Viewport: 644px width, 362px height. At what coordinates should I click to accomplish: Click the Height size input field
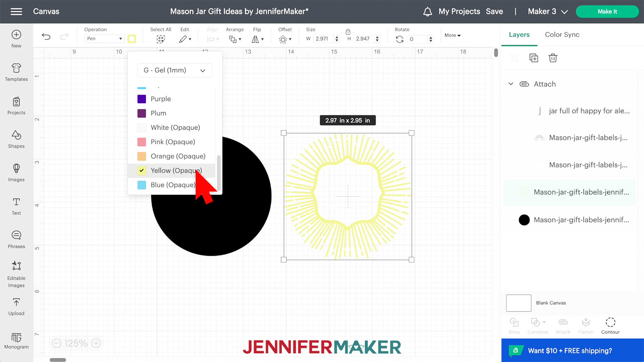(364, 39)
